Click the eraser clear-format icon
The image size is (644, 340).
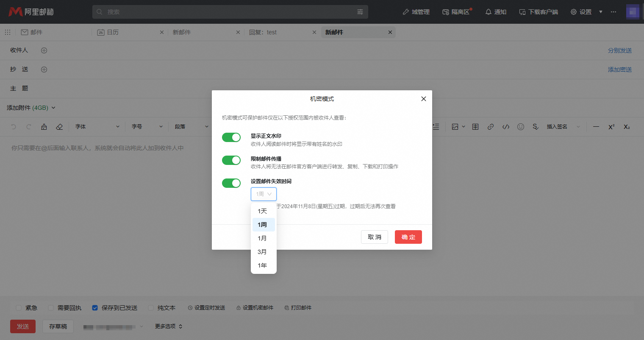coord(59,127)
